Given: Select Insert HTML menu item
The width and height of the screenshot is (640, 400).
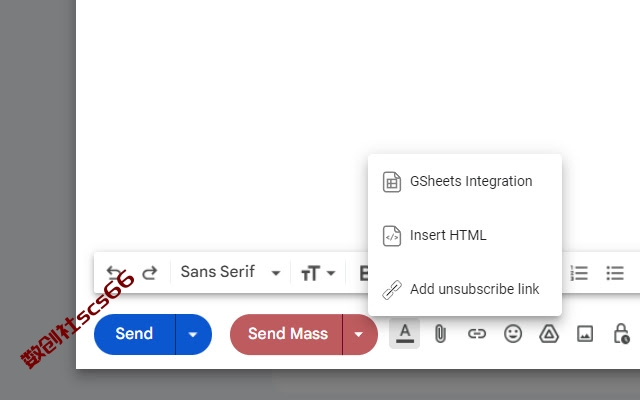Looking at the screenshot, I should (464, 236).
